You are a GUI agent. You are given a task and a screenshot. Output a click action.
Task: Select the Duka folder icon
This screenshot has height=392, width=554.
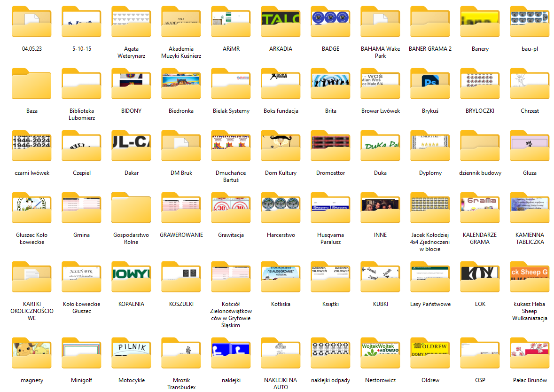[x=380, y=146]
